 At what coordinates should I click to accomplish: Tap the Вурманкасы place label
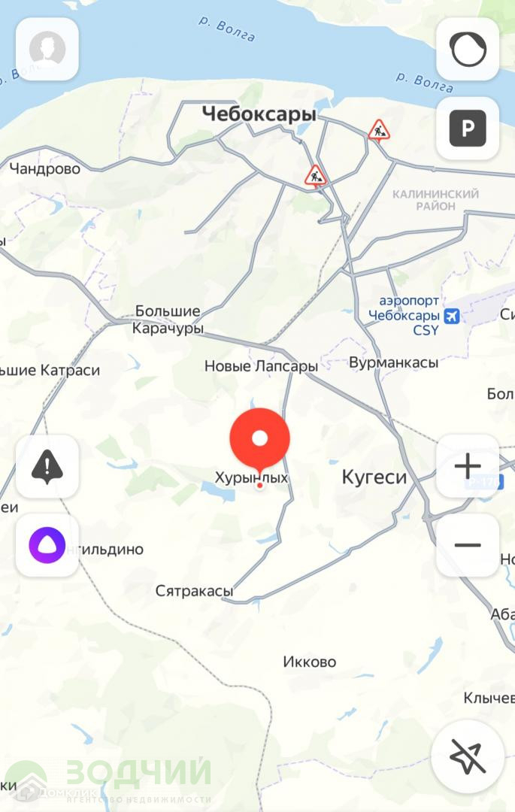(393, 362)
